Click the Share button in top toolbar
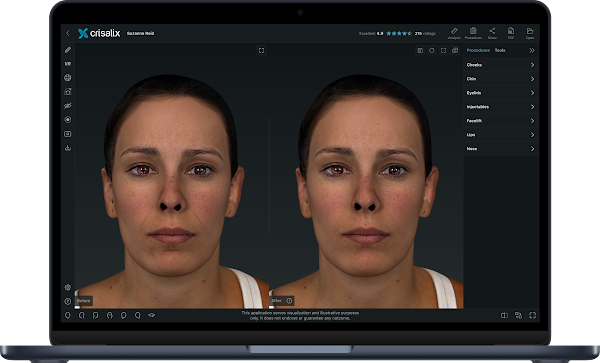 click(x=492, y=33)
